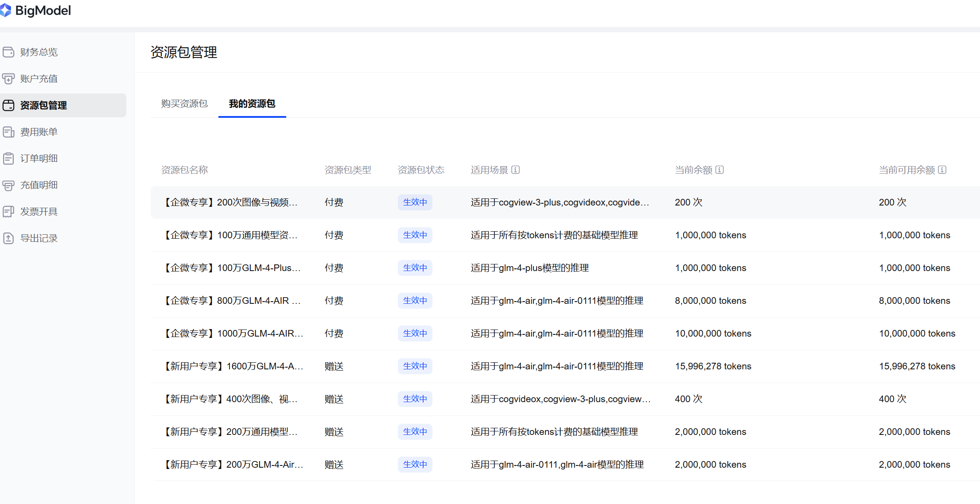980x504 pixels.
Task: Click the 充值明细 sidebar icon
Action: pyautogui.click(x=8, y=185)
